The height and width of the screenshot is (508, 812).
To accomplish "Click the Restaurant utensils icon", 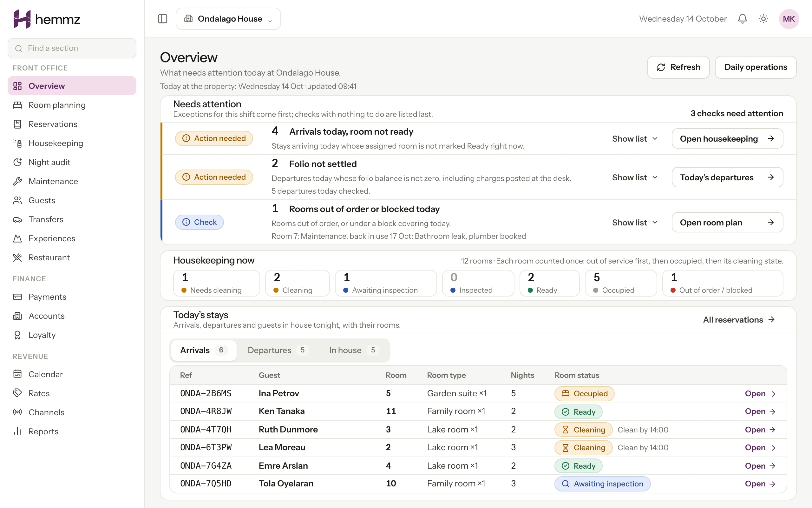I will [17, 257].
